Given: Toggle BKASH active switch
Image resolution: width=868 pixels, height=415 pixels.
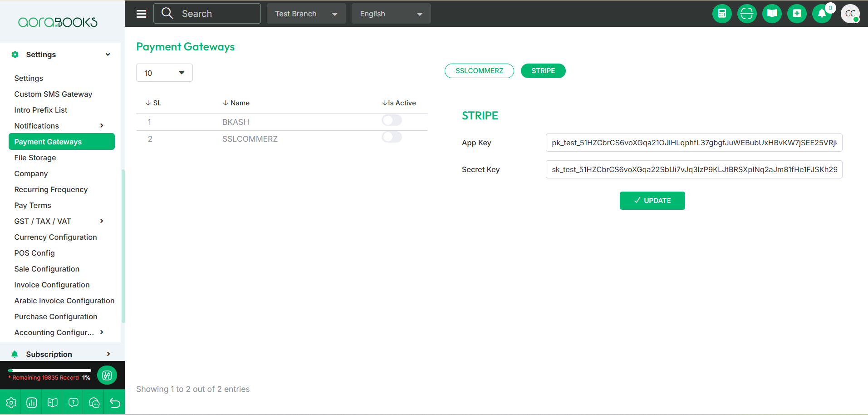Looking at the screenshot, I should pyautogui.click(x=392, y=120).
